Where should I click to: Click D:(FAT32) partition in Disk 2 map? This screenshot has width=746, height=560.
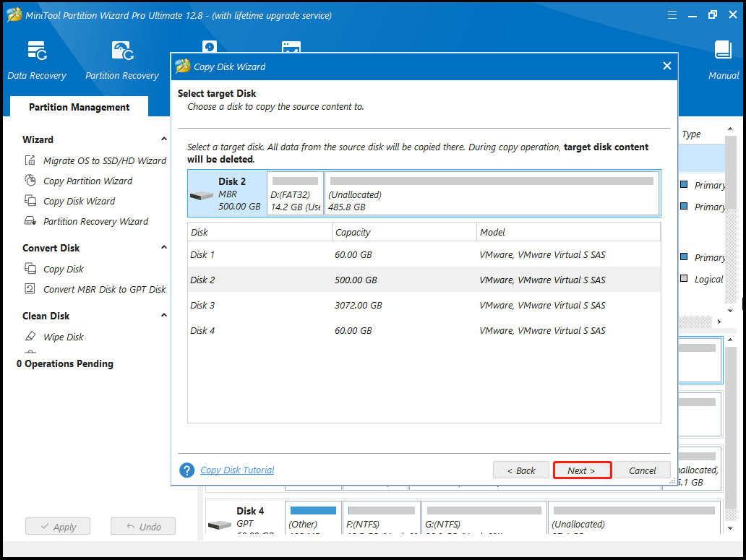pyautogui.click(x=295, y=194)
